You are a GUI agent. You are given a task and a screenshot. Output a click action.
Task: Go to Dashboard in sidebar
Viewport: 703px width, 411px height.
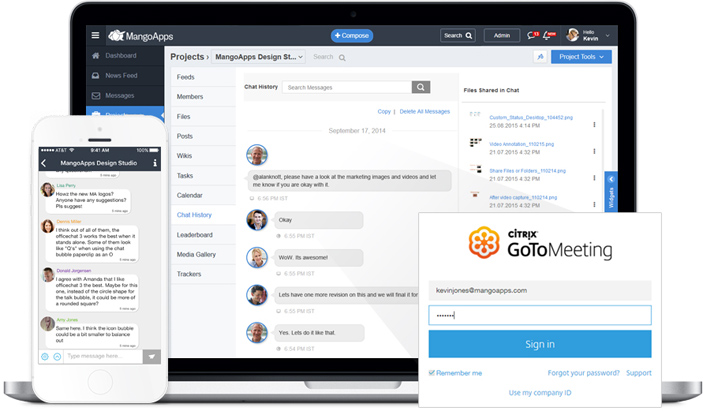coord(121,56)
